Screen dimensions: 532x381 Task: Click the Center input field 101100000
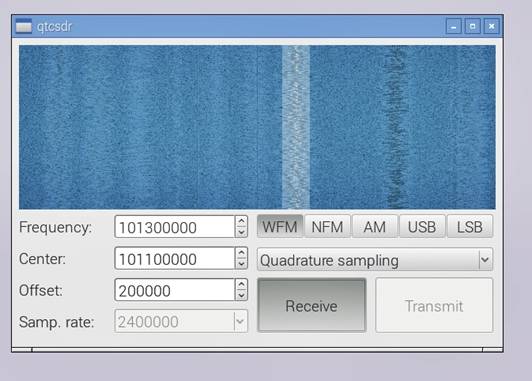point(175,258)
